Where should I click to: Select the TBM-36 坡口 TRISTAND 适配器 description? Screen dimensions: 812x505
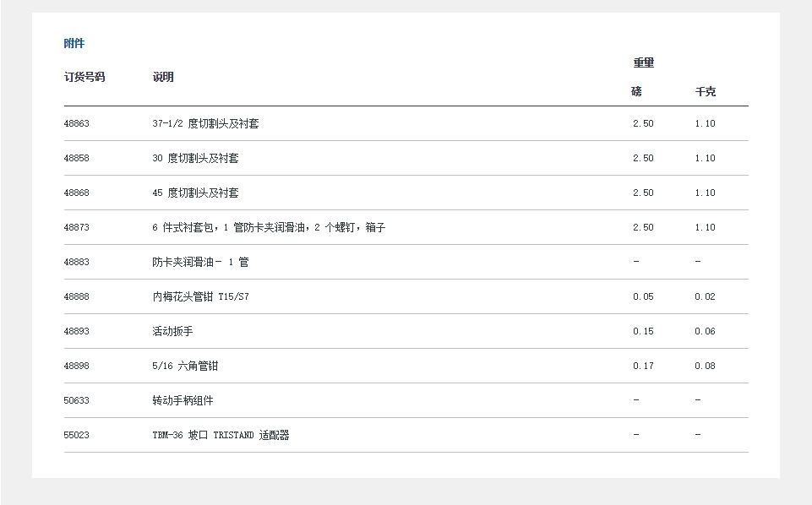(221, 435)
